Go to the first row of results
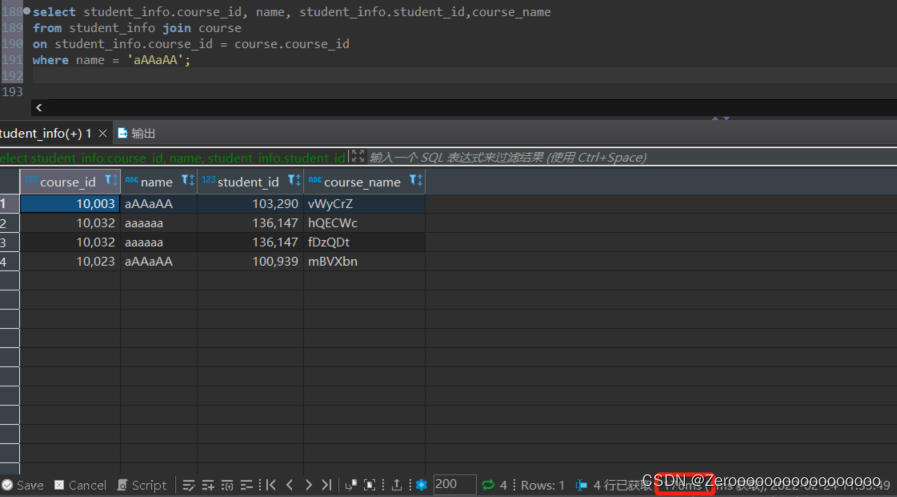 coord(271,485)
